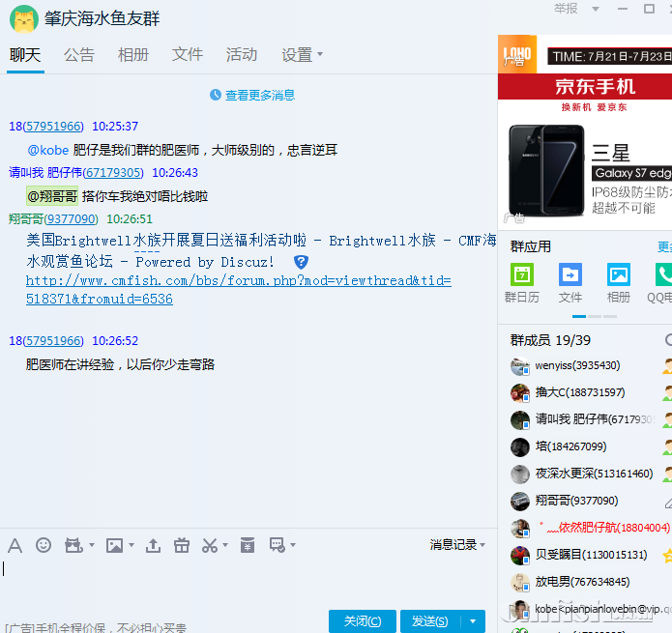Expand the picture icon dropdown arrow
This screenshot has width=672, height=633.
[131, 545]
